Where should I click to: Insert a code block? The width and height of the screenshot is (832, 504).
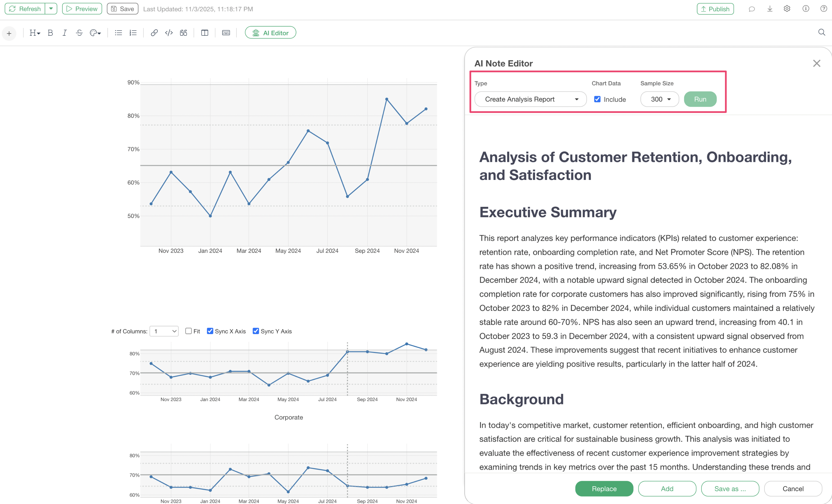click(169, 33)
